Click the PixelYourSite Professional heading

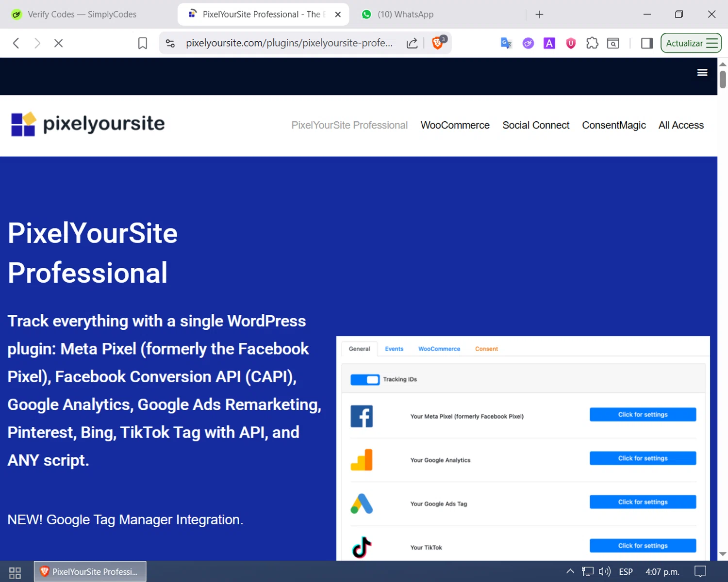[93, 253]
